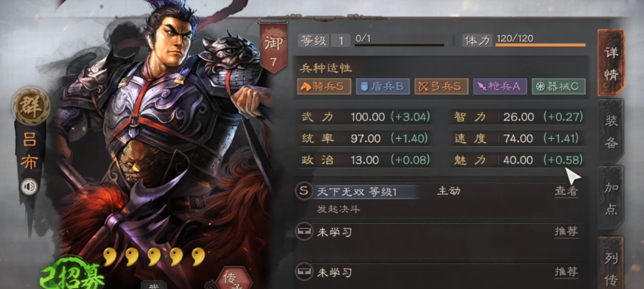The height and width of the screenshot is (289, 644).
Task: Click the second empty skill slot icon
Action: pyautogui.click(x=304, y=272)
